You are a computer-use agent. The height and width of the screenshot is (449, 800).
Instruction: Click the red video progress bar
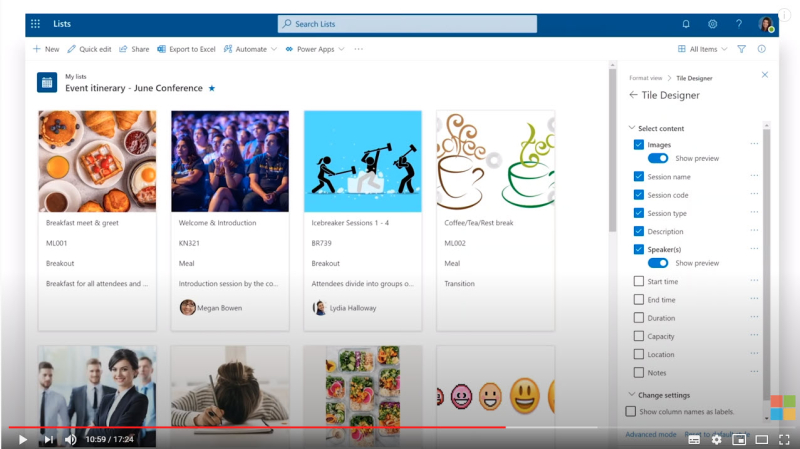pos(257,427)
